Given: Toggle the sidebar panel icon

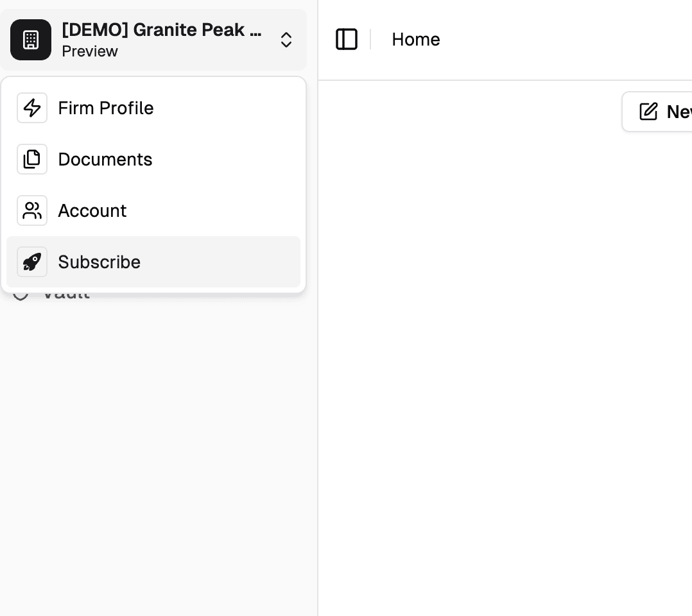Looking at the screenshot, I should (347, 39).
